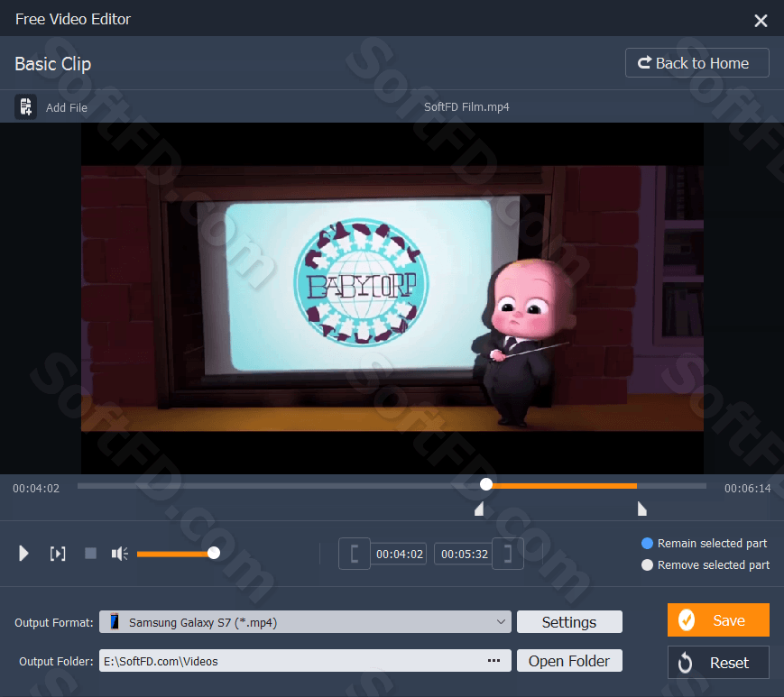Mute the audio volume
The width and height of the screenshot is (784, 697).
(x=119, y=554)
